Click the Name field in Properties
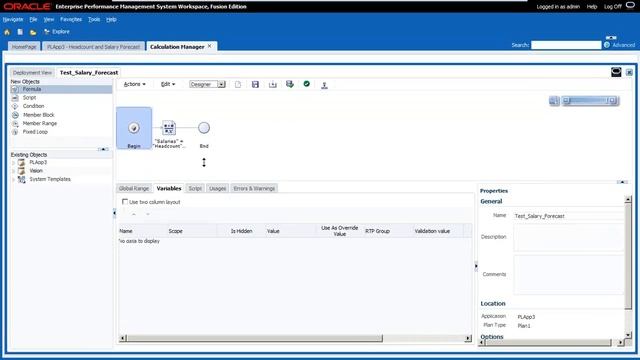This screenshot has height=360, width=640. [x=569, y=216]
